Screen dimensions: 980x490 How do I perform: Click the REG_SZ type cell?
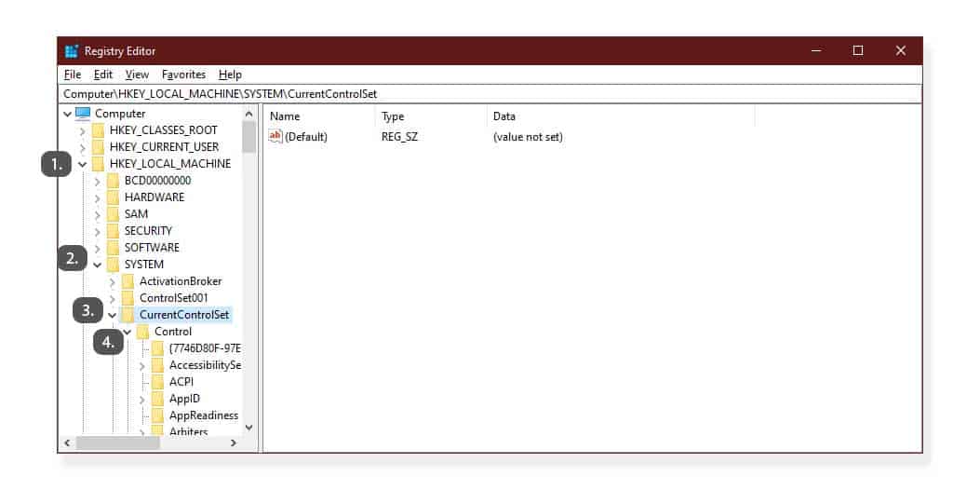tap(399, 136)
